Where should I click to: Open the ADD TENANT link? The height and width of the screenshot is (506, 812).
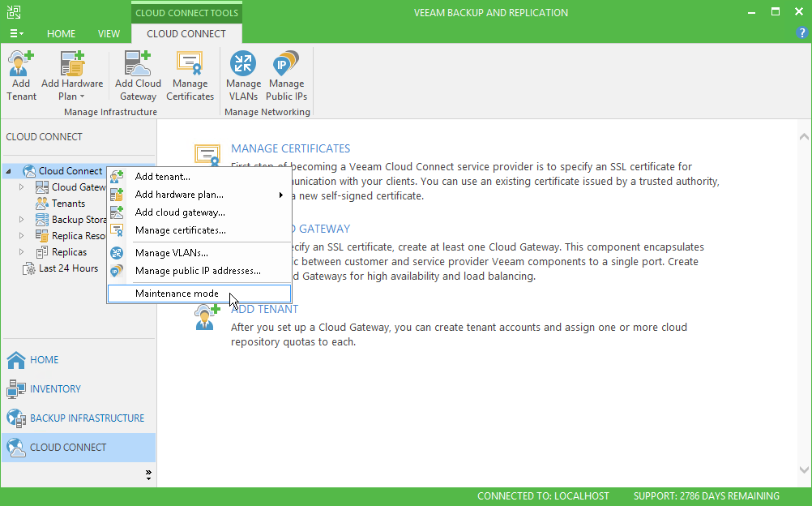265,310
